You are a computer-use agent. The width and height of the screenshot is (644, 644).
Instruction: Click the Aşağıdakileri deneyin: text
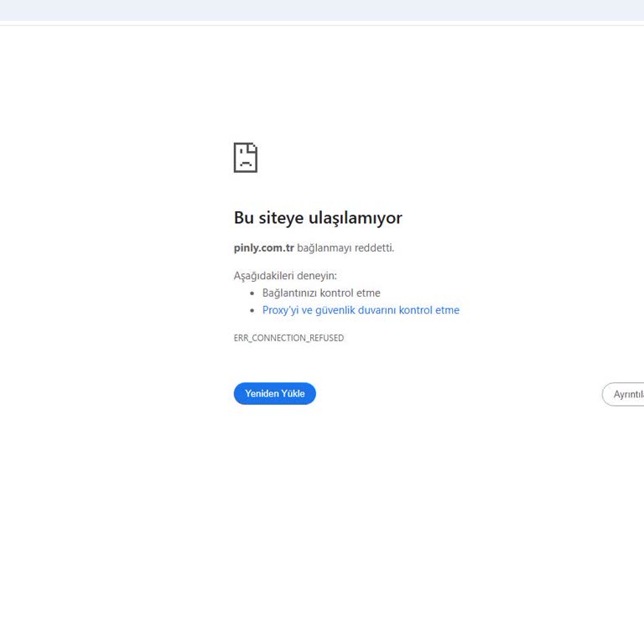pos(285,276)
